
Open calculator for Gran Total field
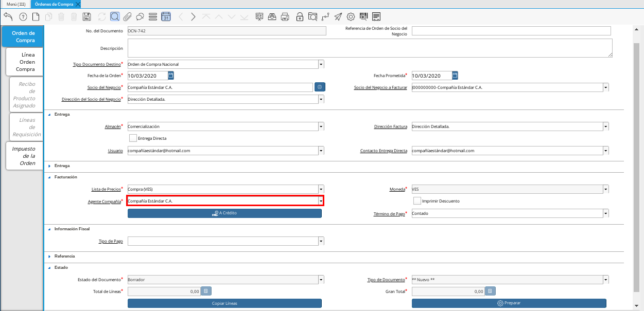click(490, 291)
